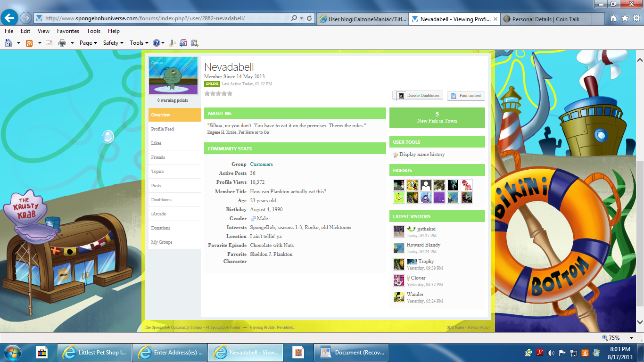Viewport: 644px width, 362px height.
Task: Open the zoom level 75% dropdown arrow
Action: [631, 338]
